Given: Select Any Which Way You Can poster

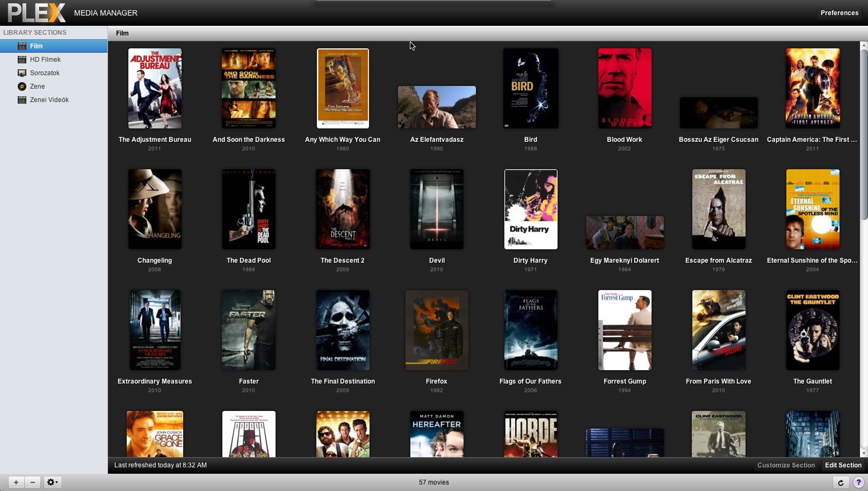Looking at the screenshot, I should point(343,88).
